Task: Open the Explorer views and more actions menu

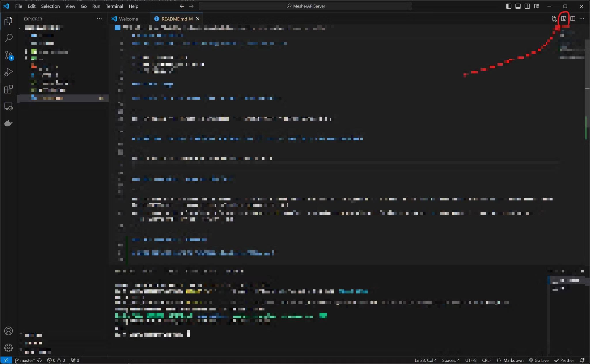Action: (99, 19)
